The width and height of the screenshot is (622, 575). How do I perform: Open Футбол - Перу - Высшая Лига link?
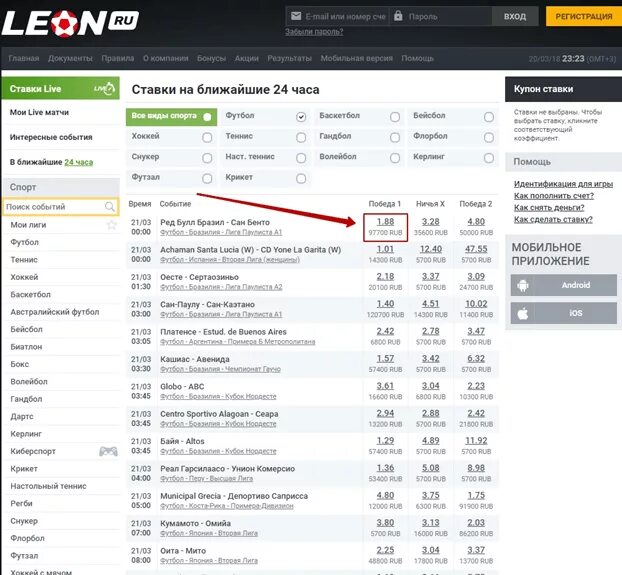[206, 479]
